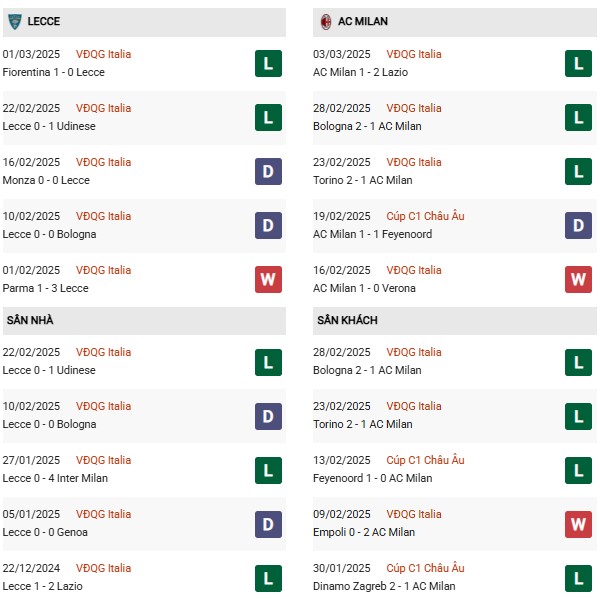Click the D badge for Lecce 0 - 0 Genoa

pos(268,524)
